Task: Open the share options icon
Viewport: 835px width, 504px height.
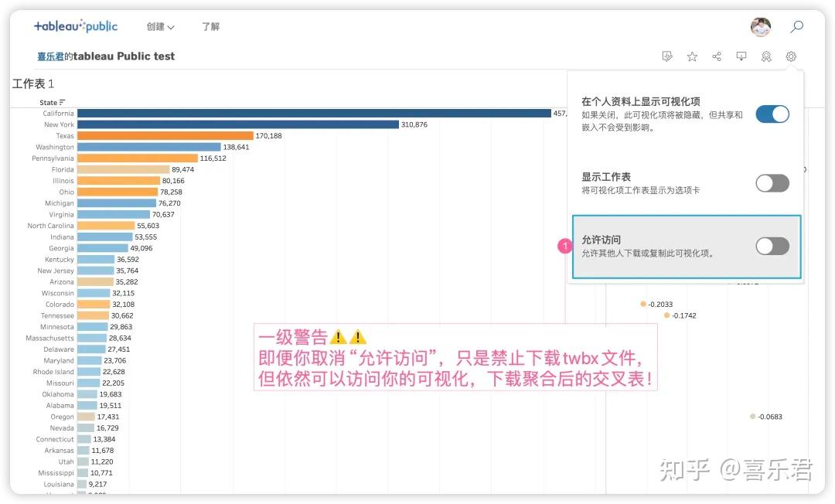Action: point(716,56)
